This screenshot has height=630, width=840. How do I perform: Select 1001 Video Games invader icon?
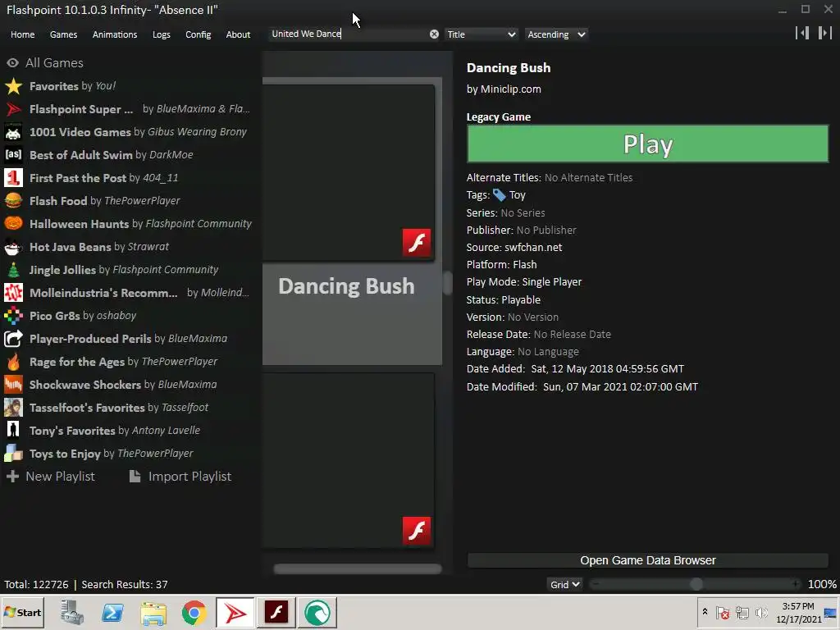click(13, 132)
